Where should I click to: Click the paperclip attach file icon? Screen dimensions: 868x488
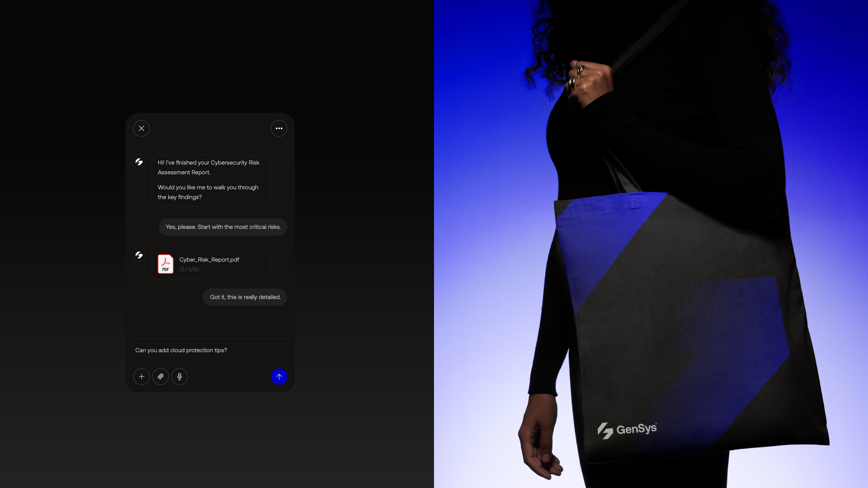160,376
